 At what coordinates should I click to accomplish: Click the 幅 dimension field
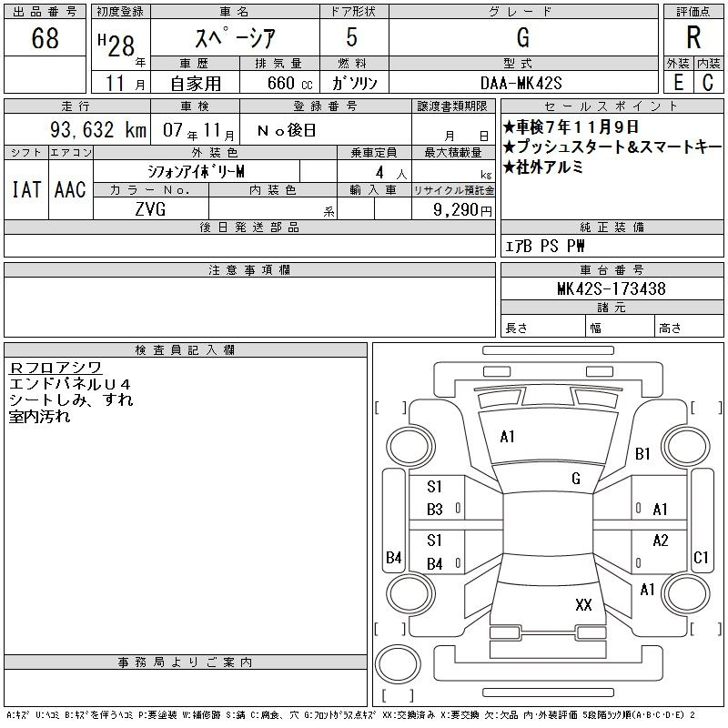[620, 328]
